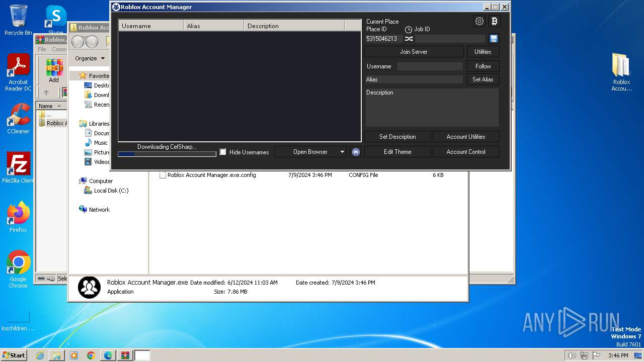Click the Alias input field
644x362 pixels.
[x=414, y=79]
